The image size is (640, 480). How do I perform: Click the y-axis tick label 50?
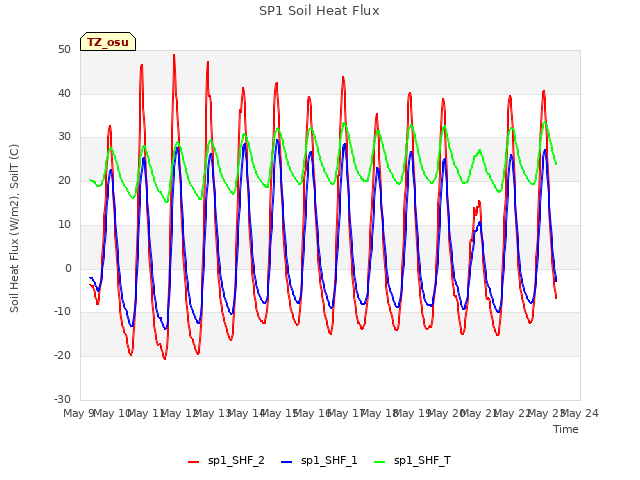point(64,49)
